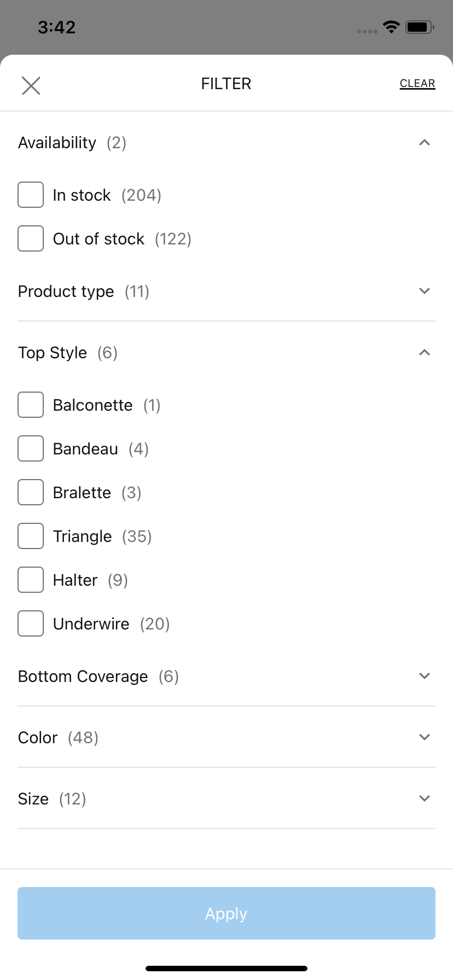Tap the home indicator bar
The image size is (453, 980).
226,969
